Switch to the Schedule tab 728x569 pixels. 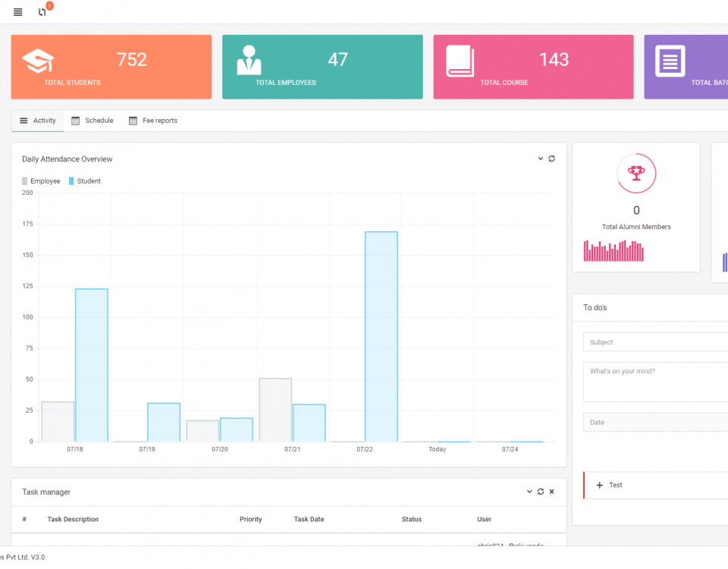click(93, 121)
